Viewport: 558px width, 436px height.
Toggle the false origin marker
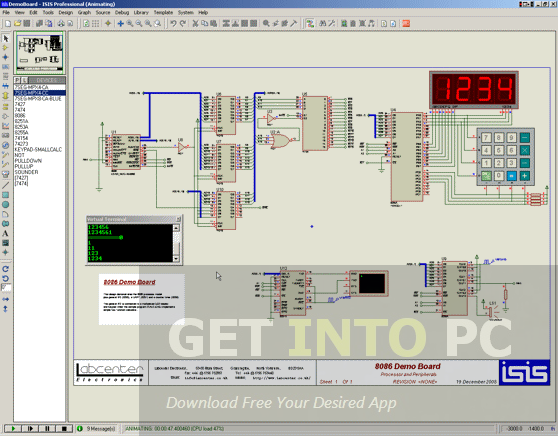point(108,23)
